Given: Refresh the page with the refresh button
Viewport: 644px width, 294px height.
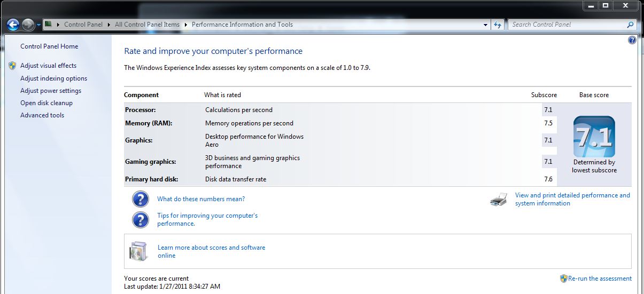Looking at the screenshot, I should [x=498, y=25].
